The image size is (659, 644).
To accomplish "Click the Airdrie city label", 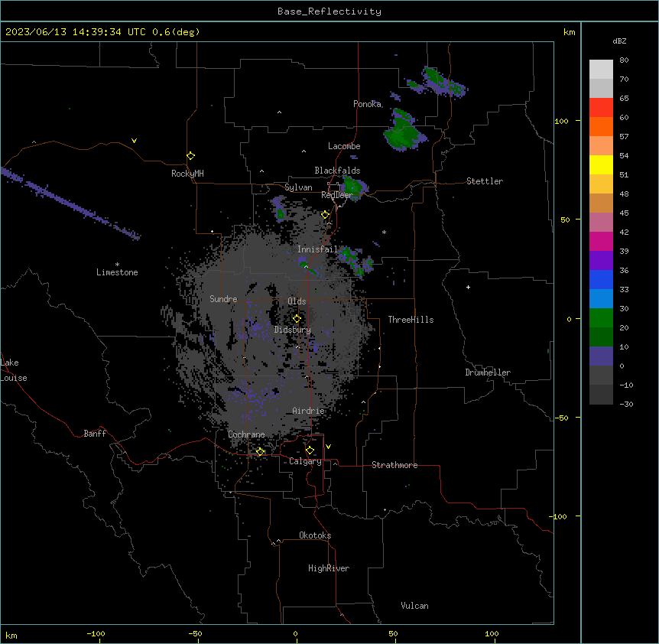I will click(x=309, y=411).
